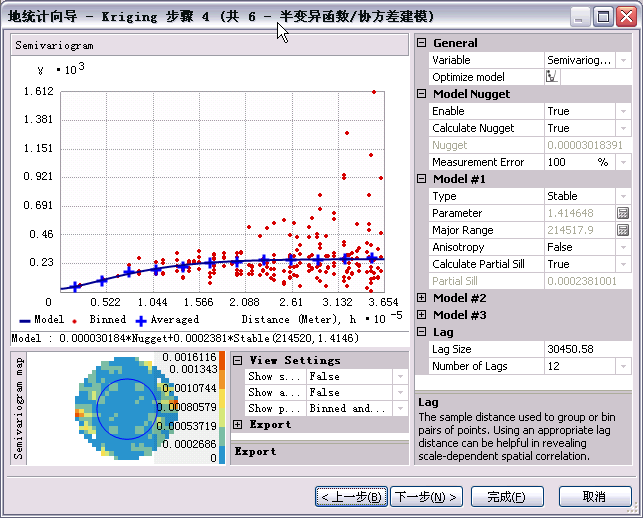Open the Variable dropdown arrow
Viewport: 643px width, 518px height.
[623, 60]
